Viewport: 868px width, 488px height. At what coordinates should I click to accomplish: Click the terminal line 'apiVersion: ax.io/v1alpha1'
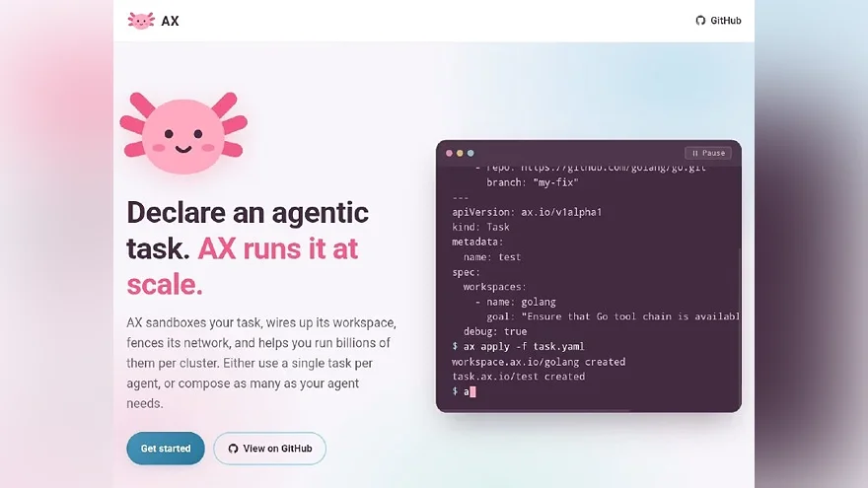527,212
